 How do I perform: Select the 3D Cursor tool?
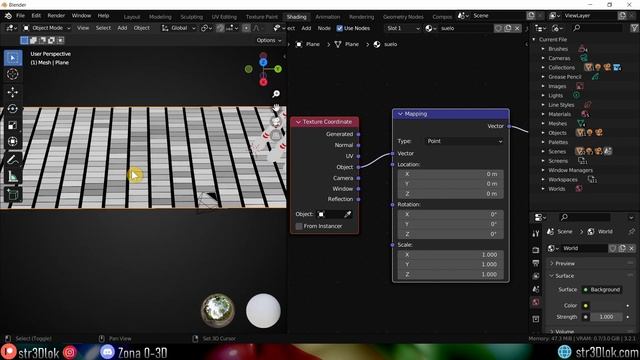point(13,74)
